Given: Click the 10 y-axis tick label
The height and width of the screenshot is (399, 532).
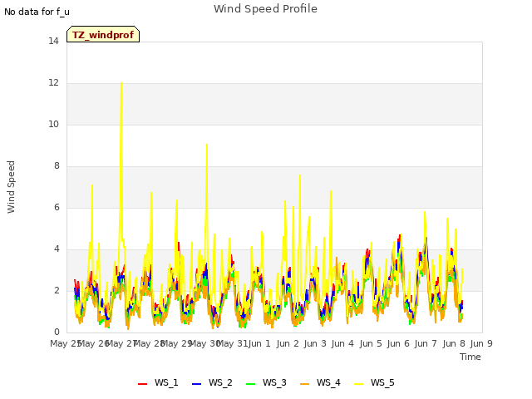Looking at the screenshot, I should tap(53, 124).
